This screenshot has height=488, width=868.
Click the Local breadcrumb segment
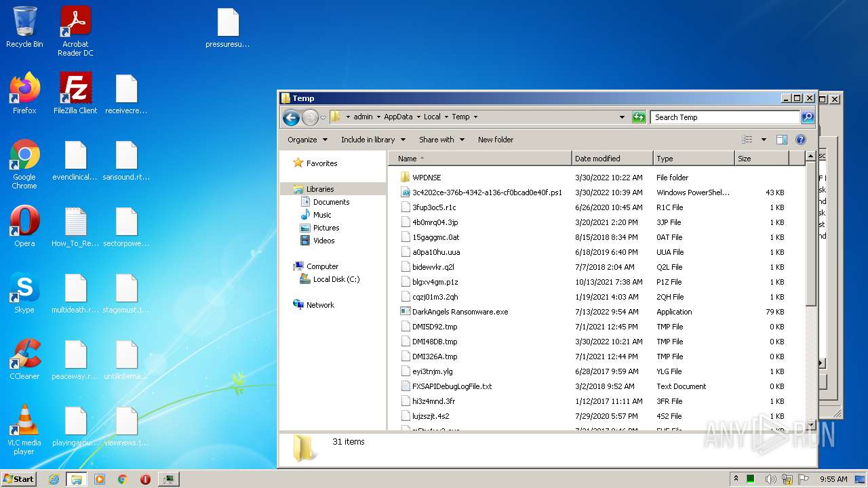pyautogui.click(x=432, y=117)
